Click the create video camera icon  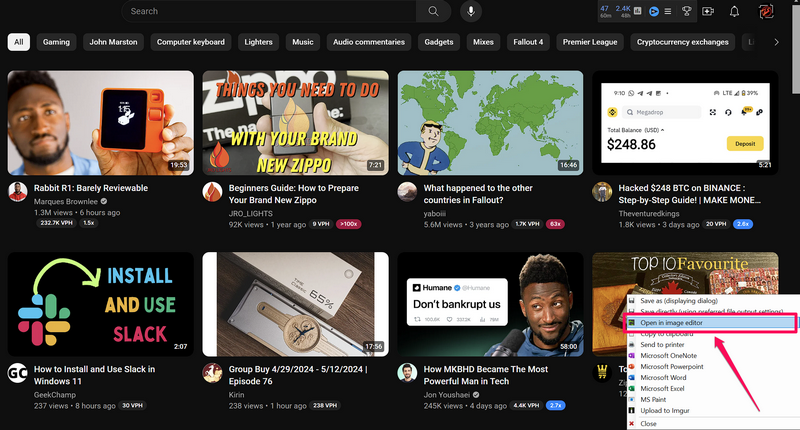tap(709, 12)
